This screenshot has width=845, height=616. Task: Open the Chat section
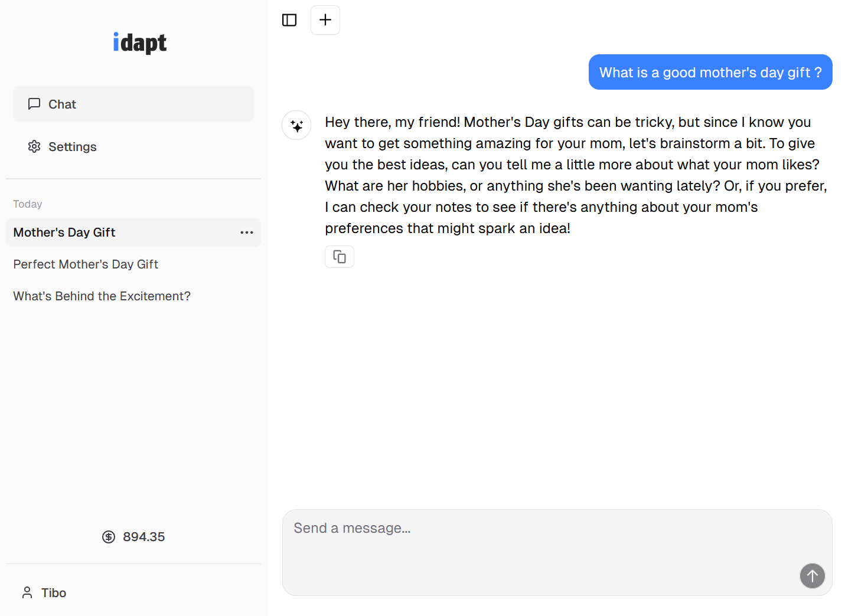coord(133,104)
